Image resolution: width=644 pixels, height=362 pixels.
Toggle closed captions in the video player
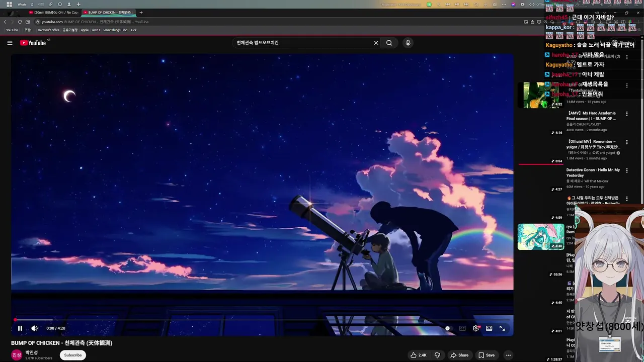tap(462, 328)
